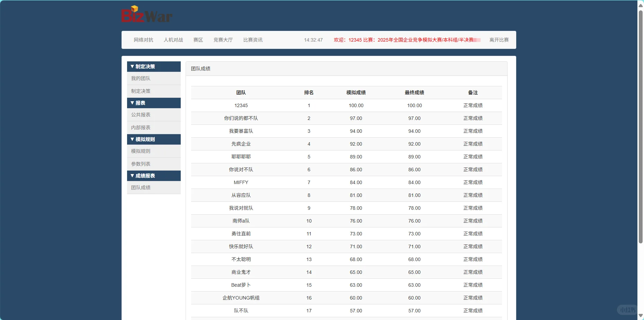Go to 竞赛大厅
This screenshot has width=644, height=320.
coord(223,40)
